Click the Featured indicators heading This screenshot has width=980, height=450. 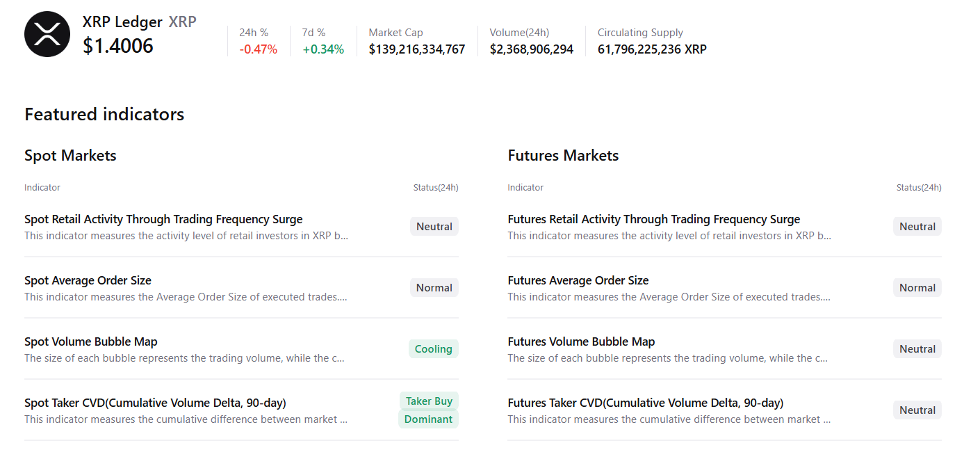click(104, 114)
